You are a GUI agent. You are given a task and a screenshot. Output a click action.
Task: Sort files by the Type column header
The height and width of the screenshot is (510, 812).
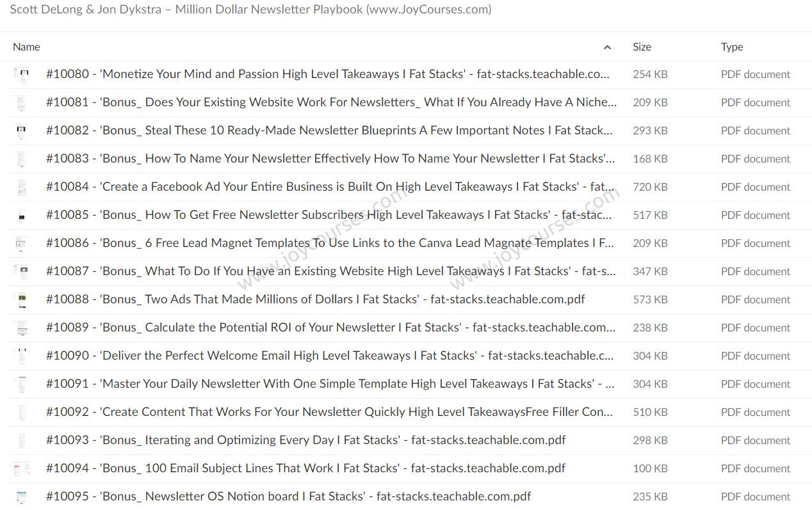coord(732,47)
